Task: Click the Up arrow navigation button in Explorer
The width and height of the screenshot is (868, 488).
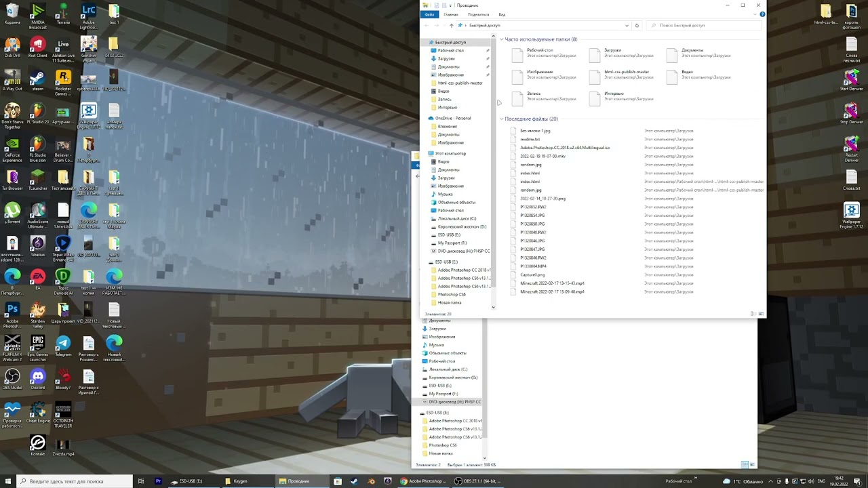Action: coord(452,25)
